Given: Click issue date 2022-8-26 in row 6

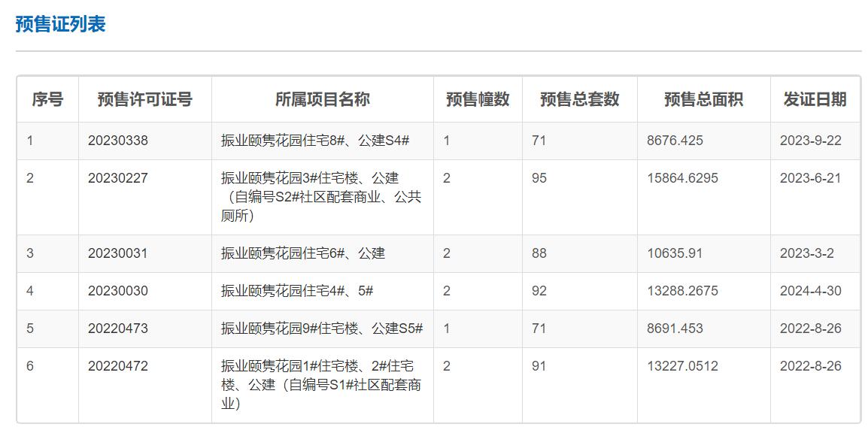Looking at the screenshot, I should [810, 366].
